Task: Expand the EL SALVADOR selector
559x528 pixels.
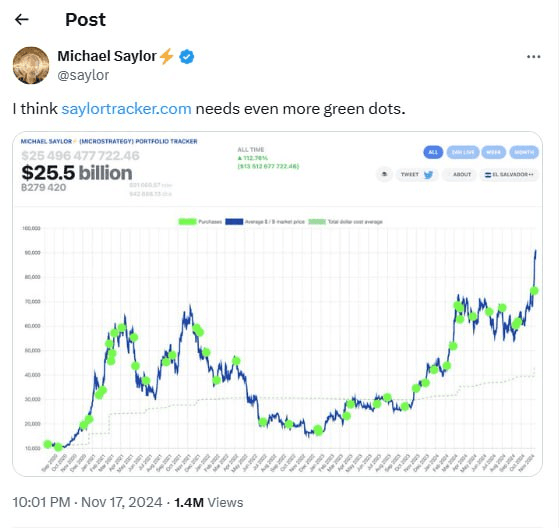Action: 509,175
